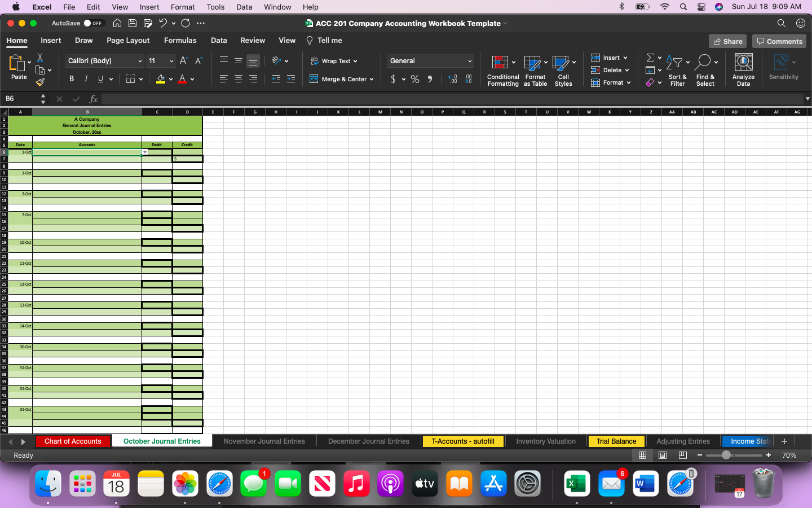Expand the Delete cells dropdown
This screenshot has width=812, height=508.
tap(627, 70)
